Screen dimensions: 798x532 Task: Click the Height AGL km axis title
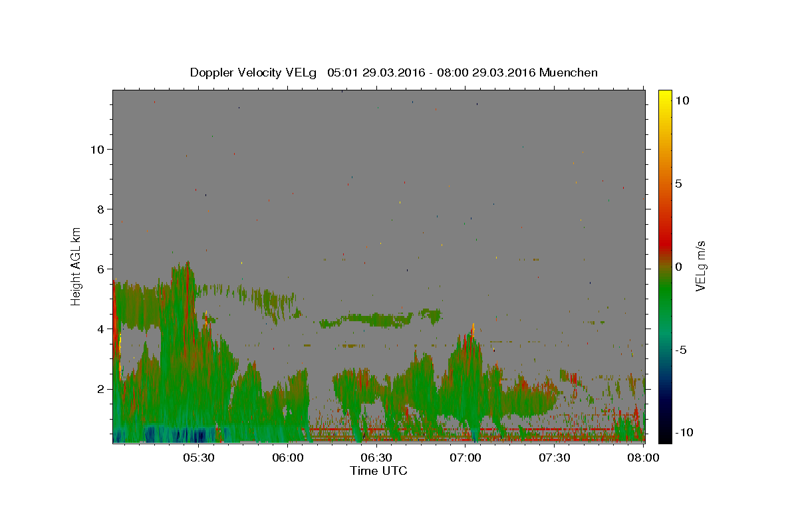(76, 266)
